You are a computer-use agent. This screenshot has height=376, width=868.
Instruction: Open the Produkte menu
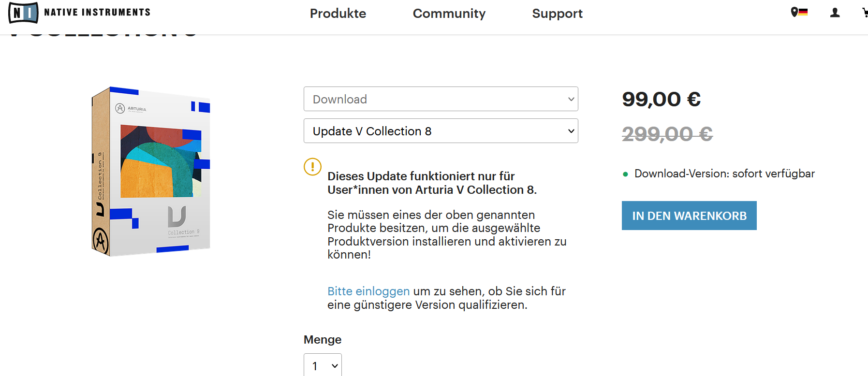(x=338, y=14)
